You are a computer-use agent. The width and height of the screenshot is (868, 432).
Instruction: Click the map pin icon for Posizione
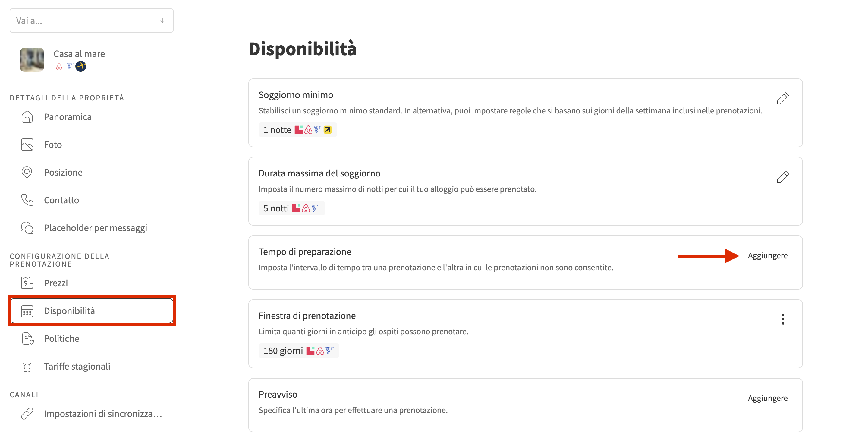[27, 172]
